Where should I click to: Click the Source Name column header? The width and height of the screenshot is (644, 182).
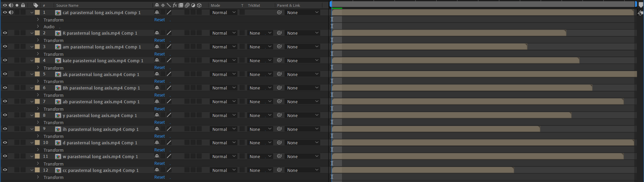[x=67, y=5]
